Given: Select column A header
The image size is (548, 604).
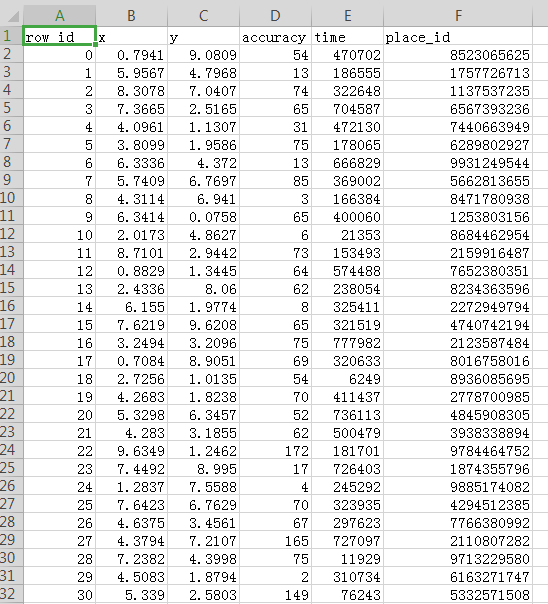Looking at the screenshot, I should pos(59,16).
